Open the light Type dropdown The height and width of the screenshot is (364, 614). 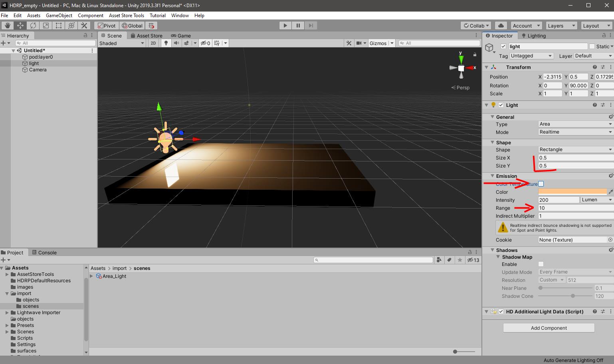coord(575,124)
